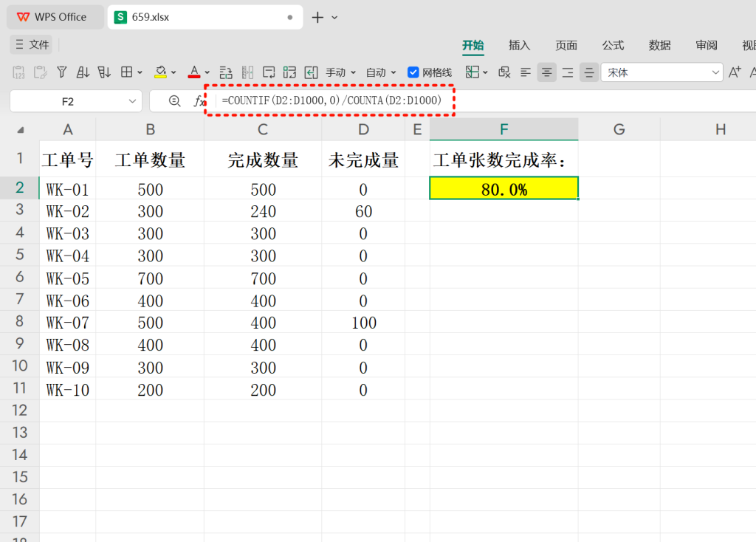Viewport: 756px width, 542px height.
Task: Toggle wrap text icon
Action: point(269,72)
